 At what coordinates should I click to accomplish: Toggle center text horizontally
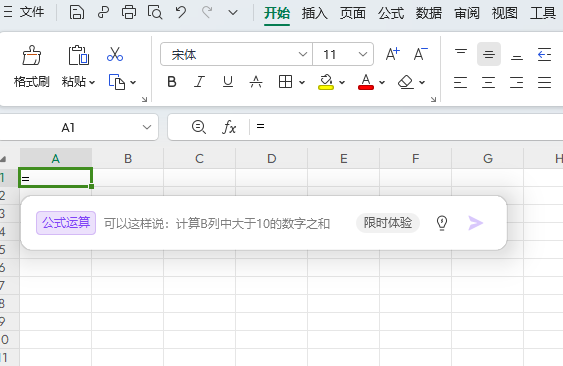pos(489,82)
